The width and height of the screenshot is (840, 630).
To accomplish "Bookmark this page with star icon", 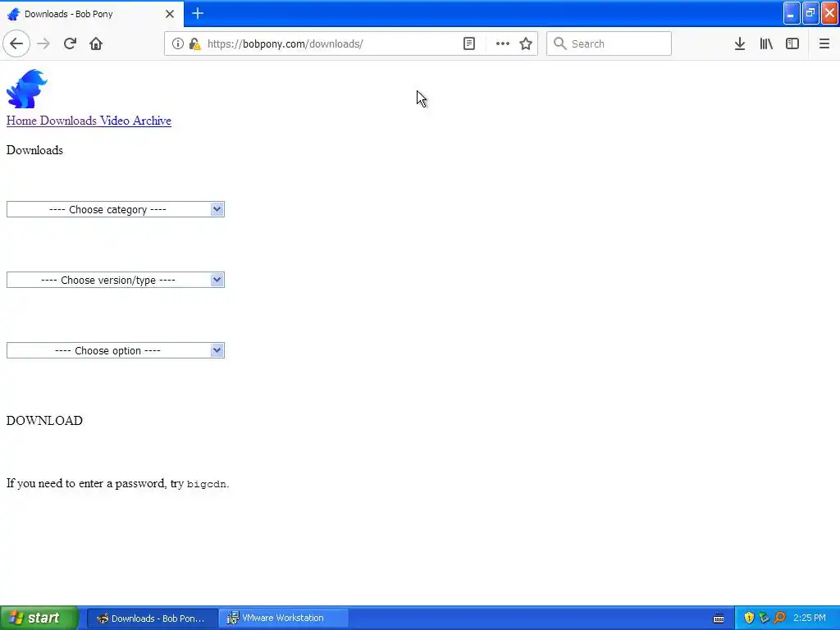I will tap(526, 44).
